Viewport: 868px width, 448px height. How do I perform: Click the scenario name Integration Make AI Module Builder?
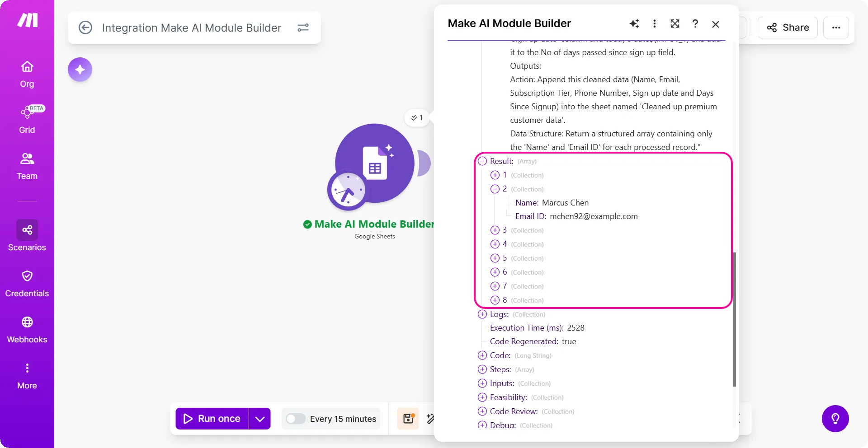coord(192,28)
